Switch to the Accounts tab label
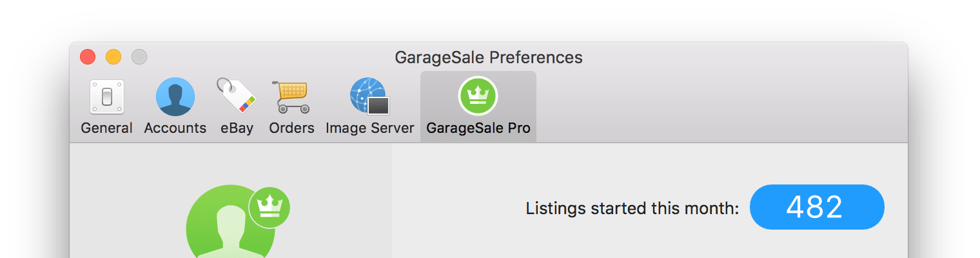Screen dimensions: 980x258 pos(175,128)
